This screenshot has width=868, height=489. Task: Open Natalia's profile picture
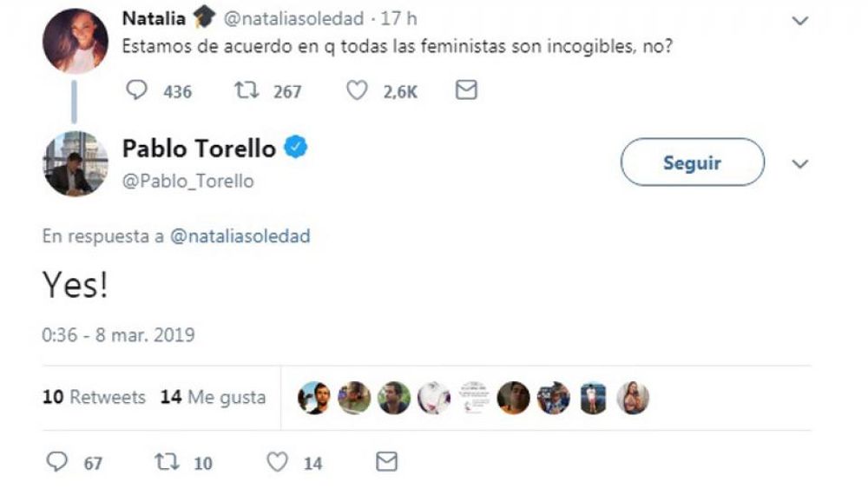click(x=75, y=41)
